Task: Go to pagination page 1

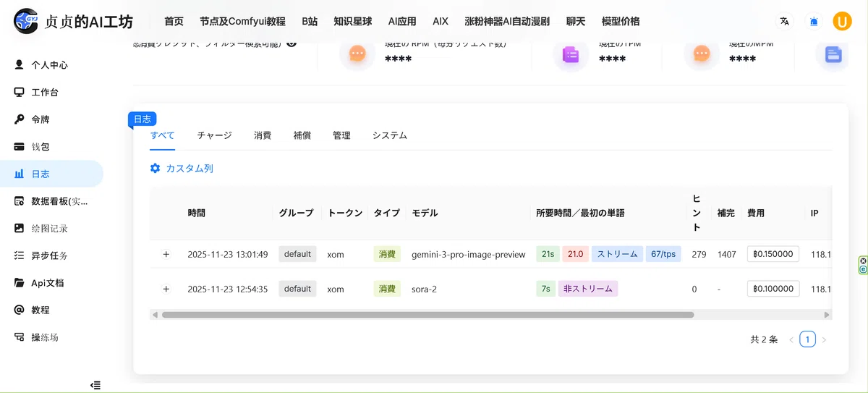Action: pos(807,339)
